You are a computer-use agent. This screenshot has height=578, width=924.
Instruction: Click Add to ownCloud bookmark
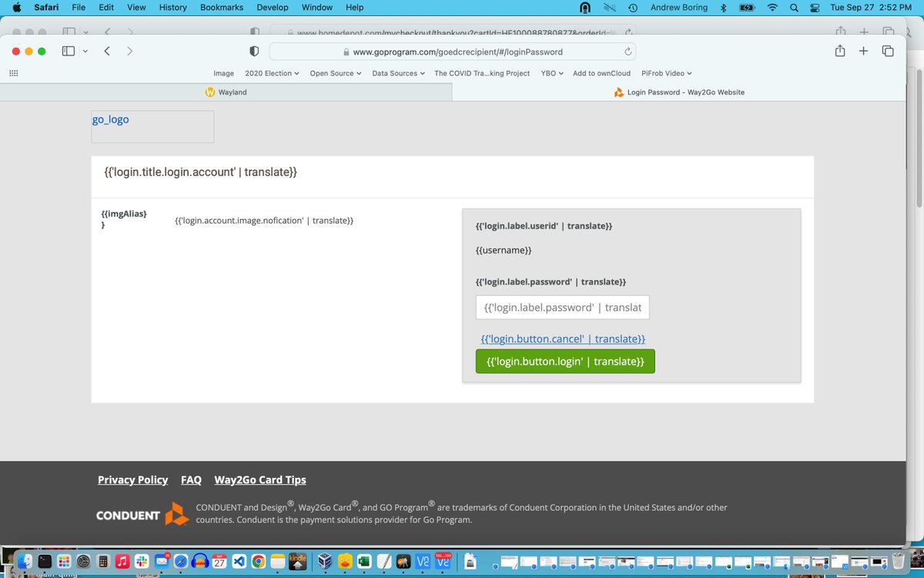[601, 73]
